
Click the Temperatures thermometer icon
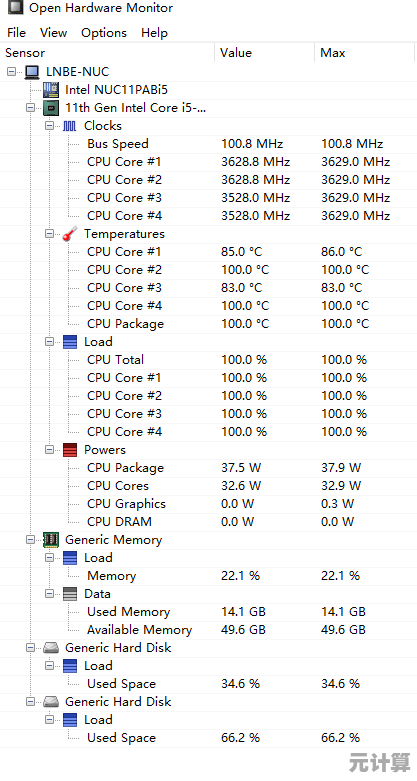[x=70, y=234]
